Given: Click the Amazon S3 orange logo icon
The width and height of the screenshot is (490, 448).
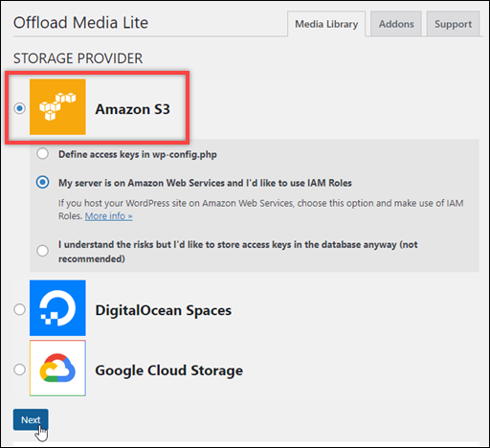Looking at the screenshot, I should pyautogui.click(x=57, y=107).
